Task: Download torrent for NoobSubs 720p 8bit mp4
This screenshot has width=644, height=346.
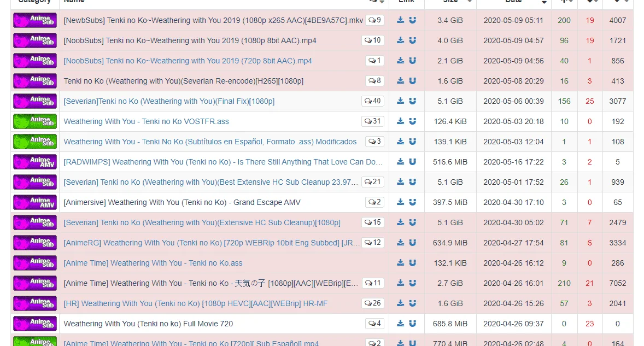Action: tap(400, 60)
